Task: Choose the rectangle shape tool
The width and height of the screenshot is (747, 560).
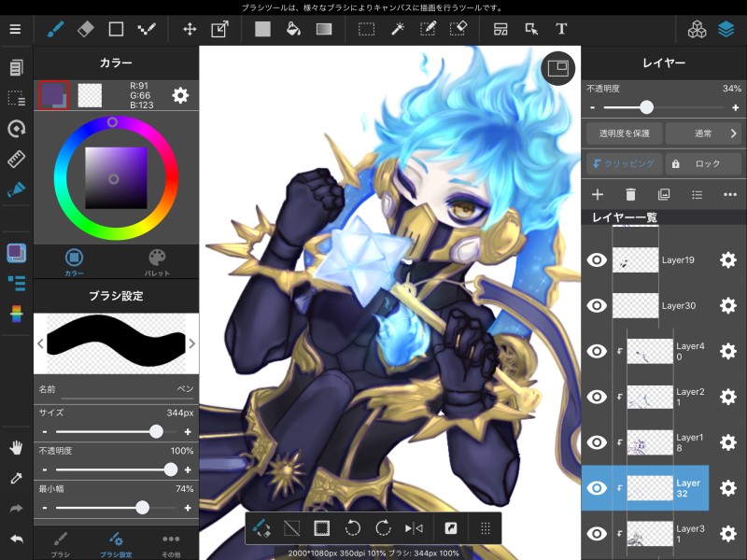Action: tap(116, 30)
